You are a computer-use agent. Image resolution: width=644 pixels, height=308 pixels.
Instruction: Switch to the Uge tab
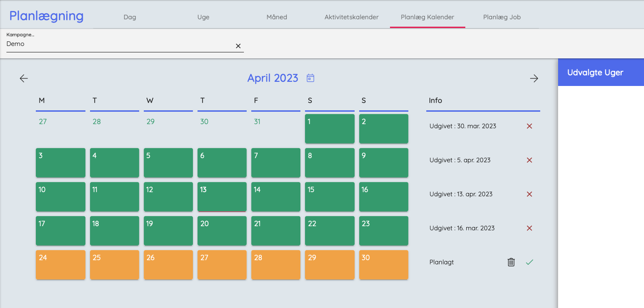point(203,17)
